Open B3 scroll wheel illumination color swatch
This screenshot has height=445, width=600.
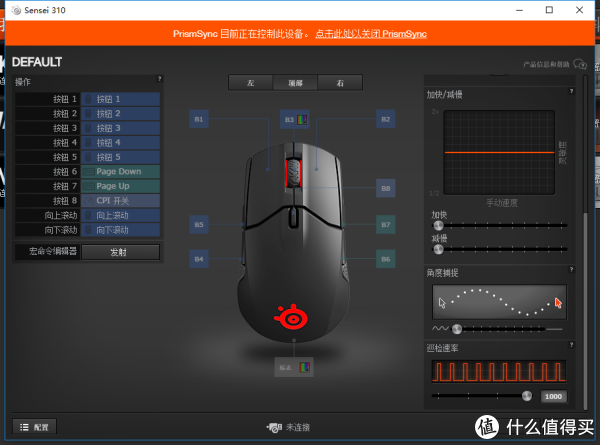click(x=302, y=120)
